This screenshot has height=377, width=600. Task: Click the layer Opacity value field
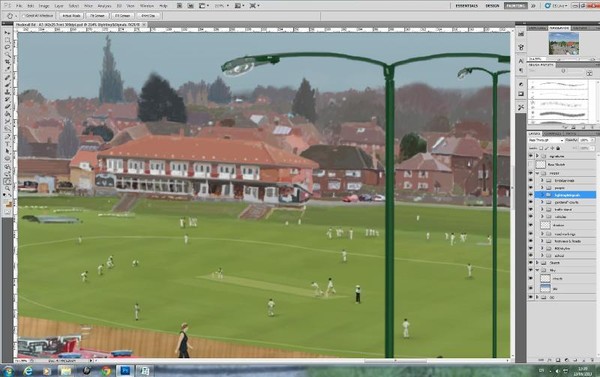[x=585, y=140]
